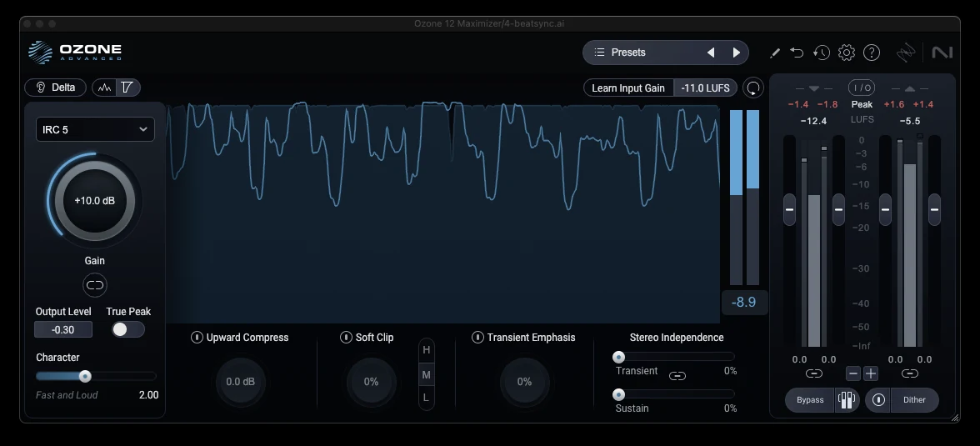Toggle the True Peak switch
980x446 pixels.
click(x=128, y=329)
